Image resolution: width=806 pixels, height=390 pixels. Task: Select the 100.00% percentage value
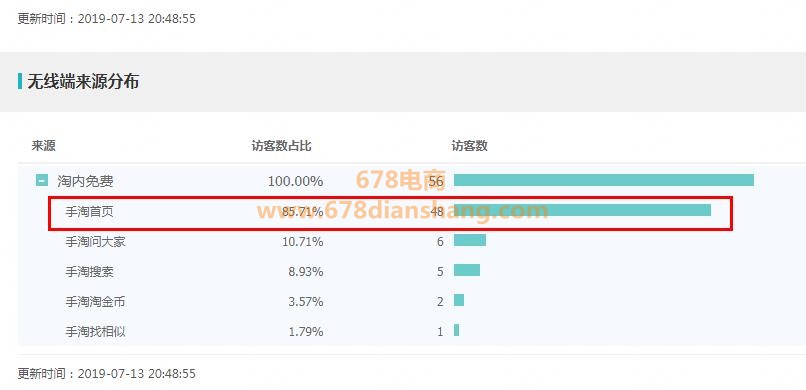pyautogui.click(x=296, y=181)
